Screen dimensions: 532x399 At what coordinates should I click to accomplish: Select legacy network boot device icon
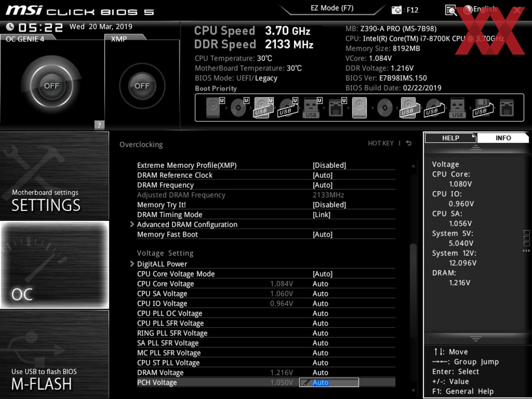[507, 108]
